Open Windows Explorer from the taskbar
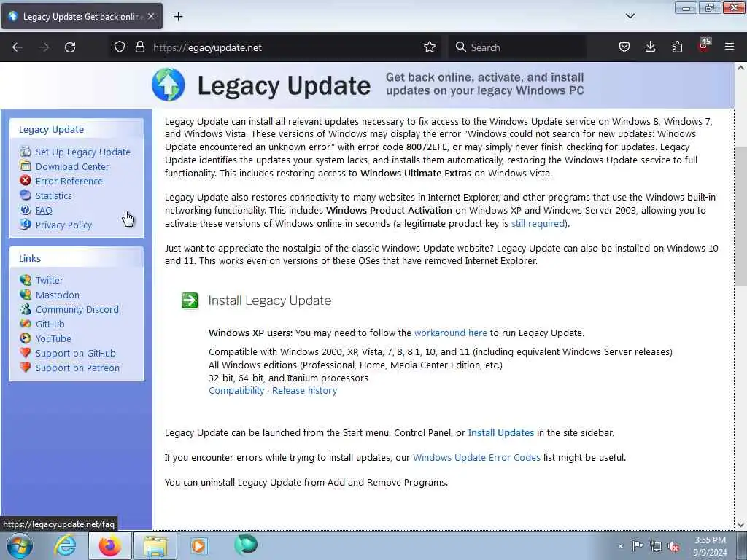This screenshot has height=560, width=747. 155,545
